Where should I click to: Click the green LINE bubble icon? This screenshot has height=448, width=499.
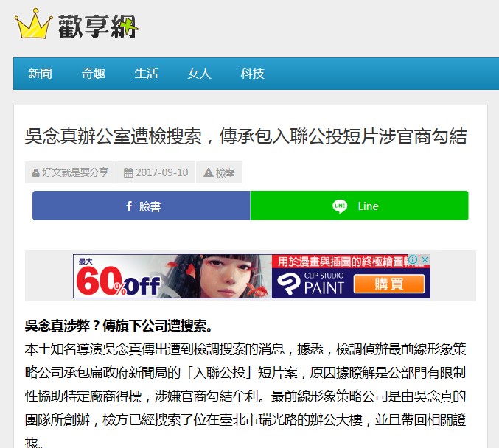(x=340, y=206)
